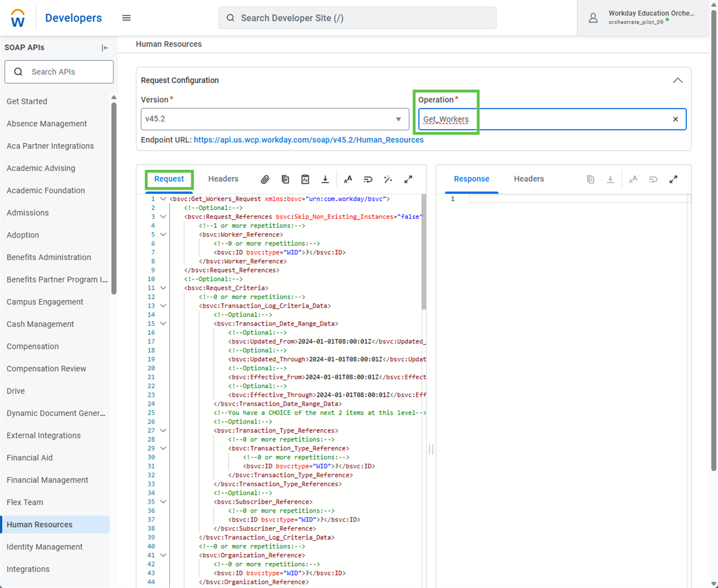This screenshot has height=588, width=718.
Task: Expand request editor to full screen
Action: [408, 179]
